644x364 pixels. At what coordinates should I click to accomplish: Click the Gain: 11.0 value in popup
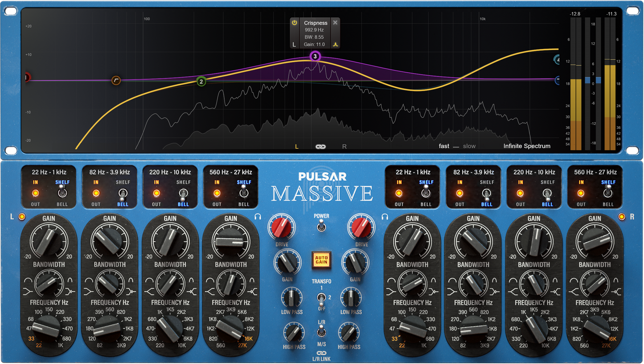[x=314, y=45]
